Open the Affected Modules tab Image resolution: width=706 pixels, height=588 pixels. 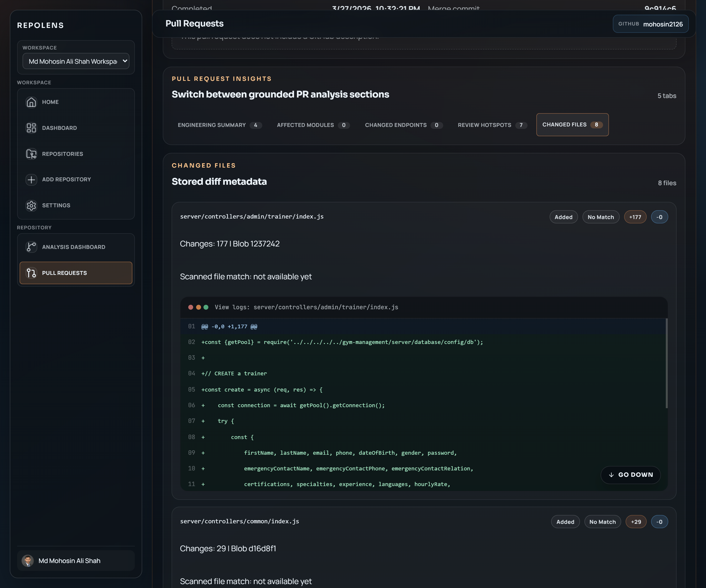pos(313,125)
